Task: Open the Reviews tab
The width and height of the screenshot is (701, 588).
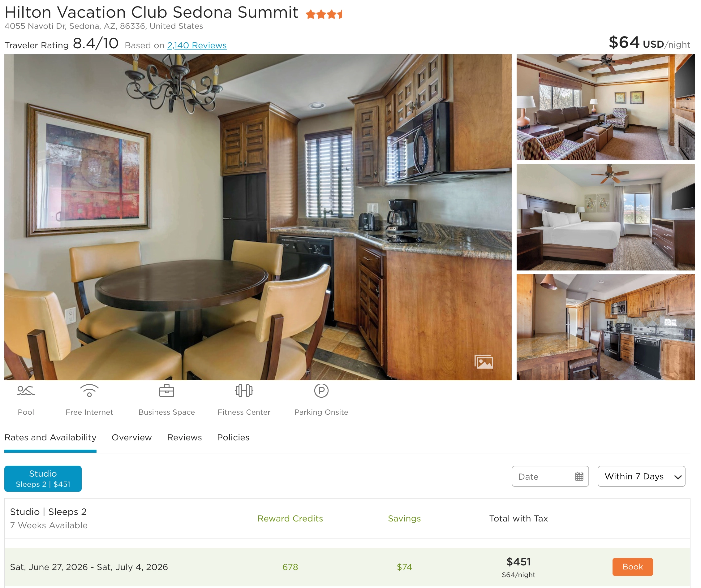Action: coord(185,437)
